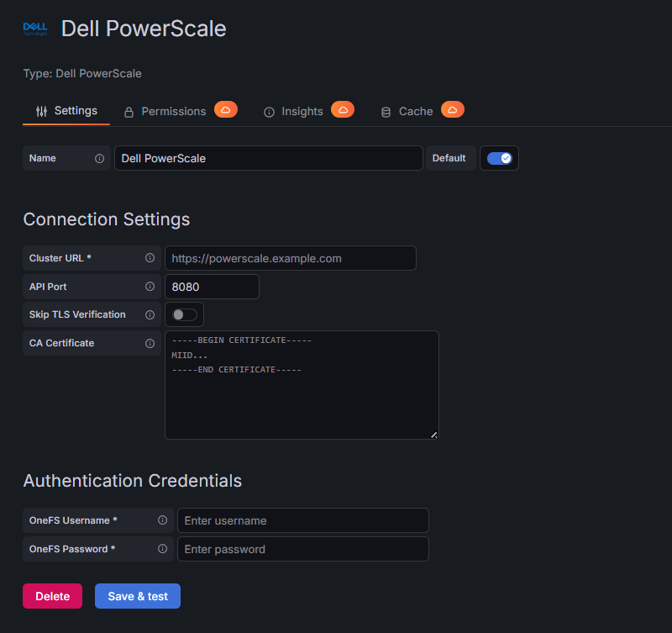Click the cloud badge next to Insights
672x633 pixels.
[x=343, y=110]
